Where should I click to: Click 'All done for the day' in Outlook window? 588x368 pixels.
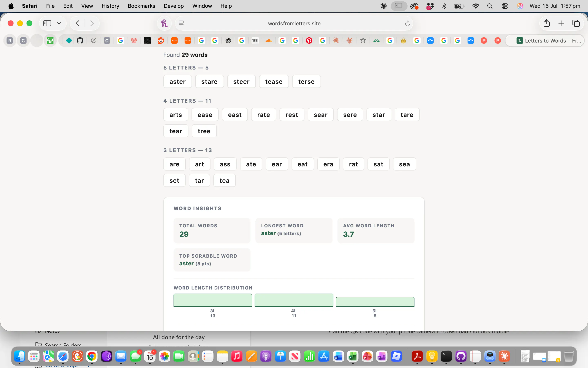(179, 337)
